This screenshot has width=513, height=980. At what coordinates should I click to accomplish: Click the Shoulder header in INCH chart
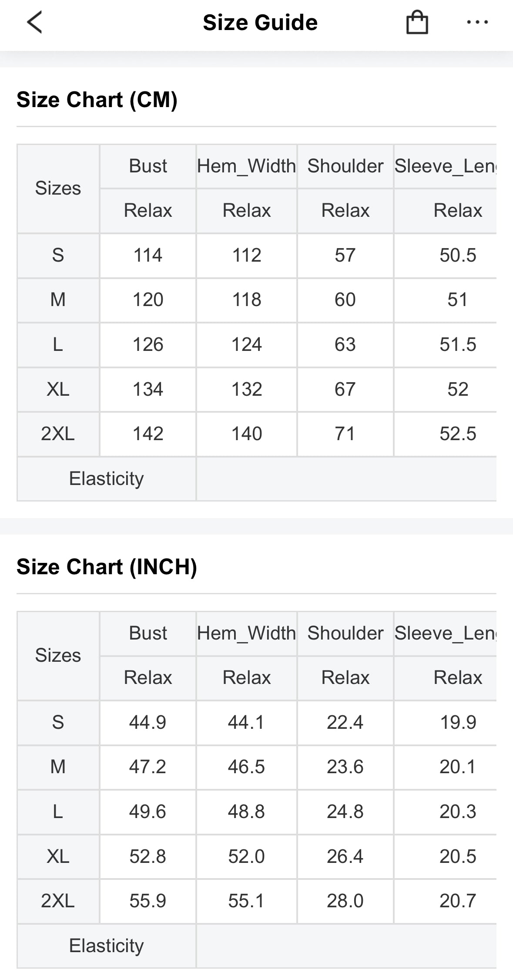pyautogui.click(x=345, y=633)
